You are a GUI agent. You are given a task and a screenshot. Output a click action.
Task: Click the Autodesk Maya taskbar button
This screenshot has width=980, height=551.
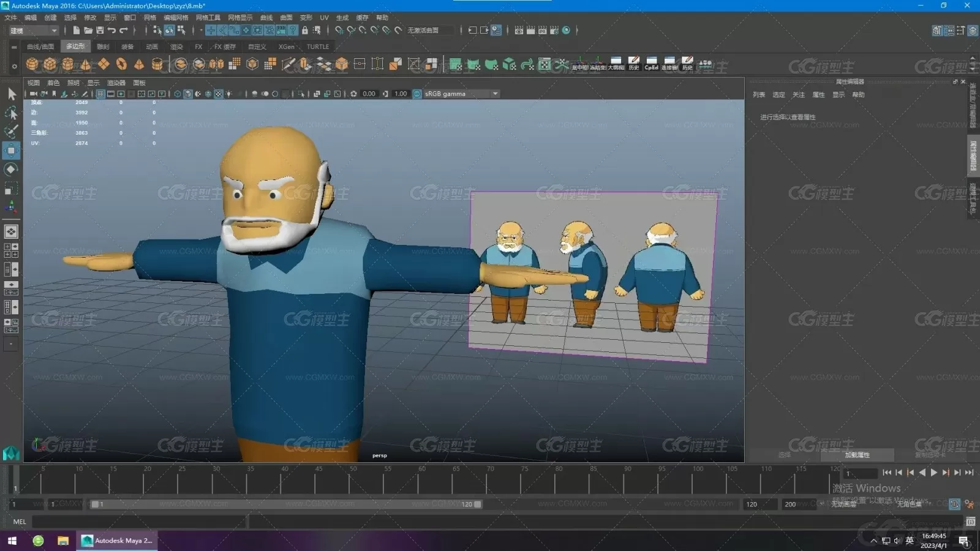(x=117, y=541)
